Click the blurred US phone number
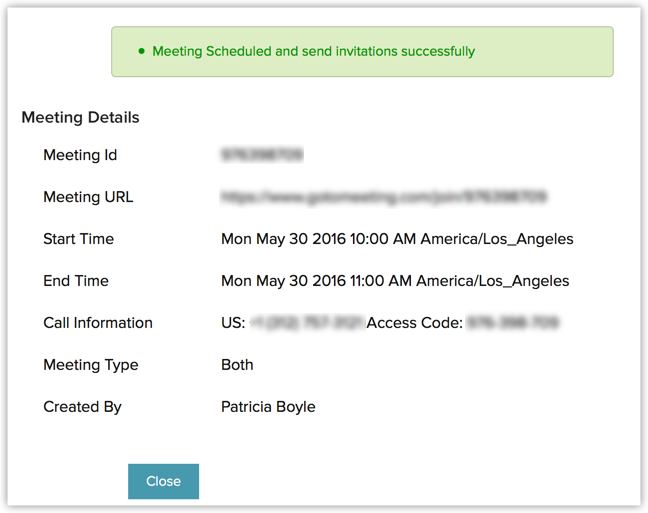Screen dimensions: 648x513 point(306,323)
